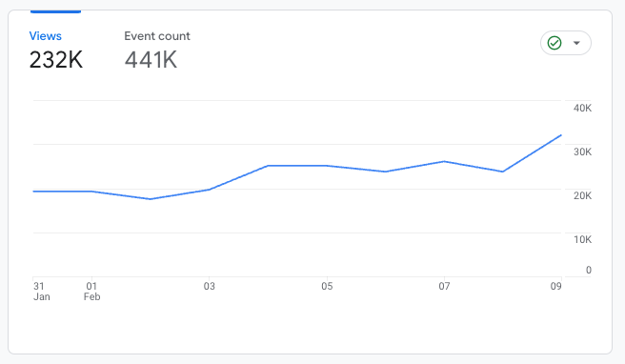
Task: Click the line point at 31 Jan
Action: point(33,192)
